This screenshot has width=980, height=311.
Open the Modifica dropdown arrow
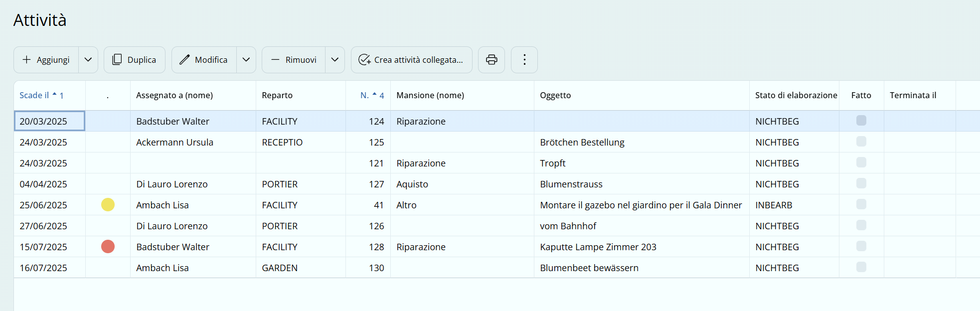pyautogui.click(x=246, y=60)
